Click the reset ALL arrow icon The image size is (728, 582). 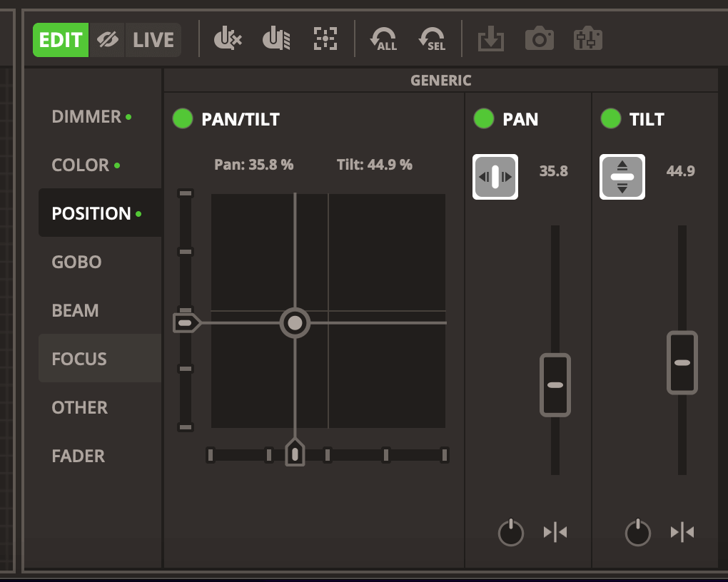[x=383, y=39]
